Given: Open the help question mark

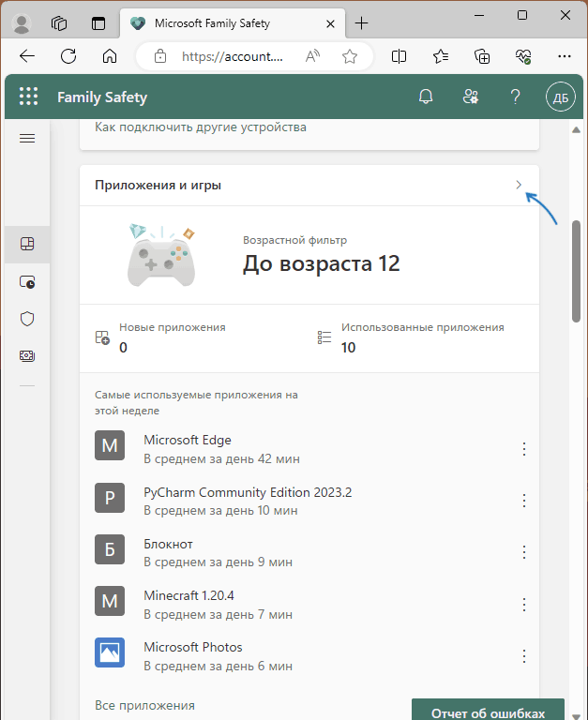Looking at the screenshot, I should pyautogui.click(x=516, y=97).
